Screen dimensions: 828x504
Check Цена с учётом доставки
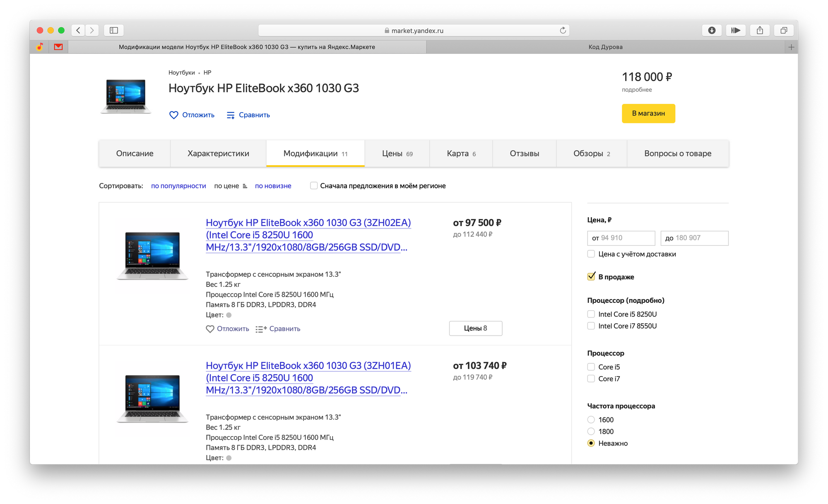pyautogui.click(x=591, y=254)
